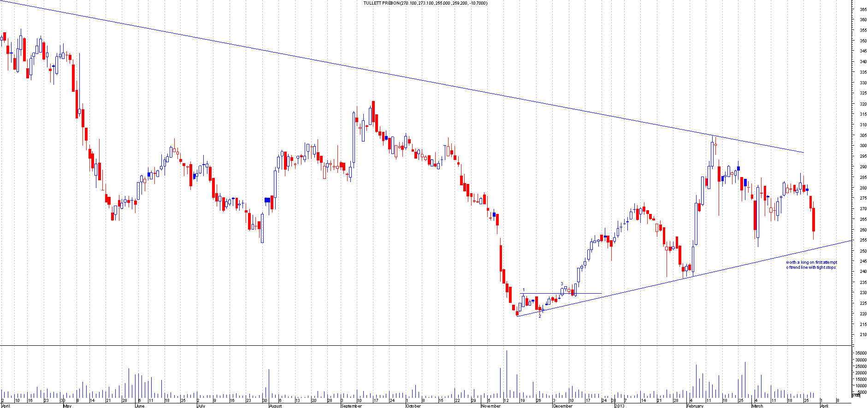Screen dimensions: 868x408
Task: Click the wave label '2' marker
Action: tap(540, 316)
